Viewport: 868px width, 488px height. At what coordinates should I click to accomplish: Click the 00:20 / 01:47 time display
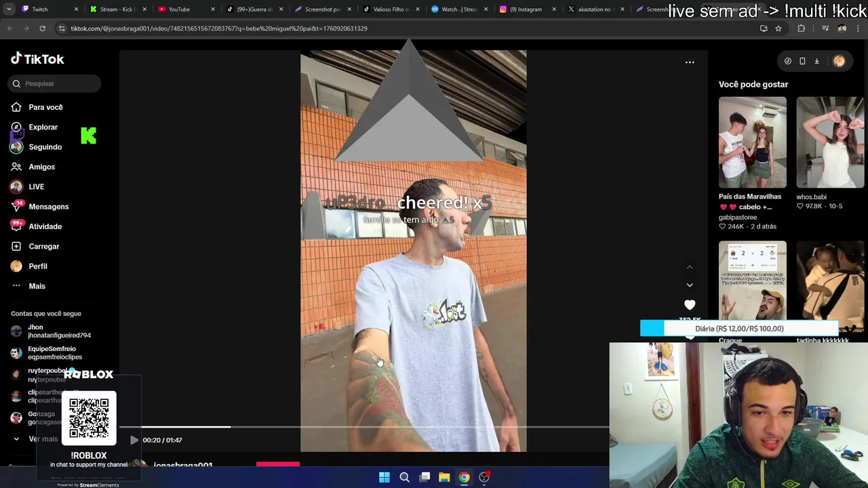(162, 440)
